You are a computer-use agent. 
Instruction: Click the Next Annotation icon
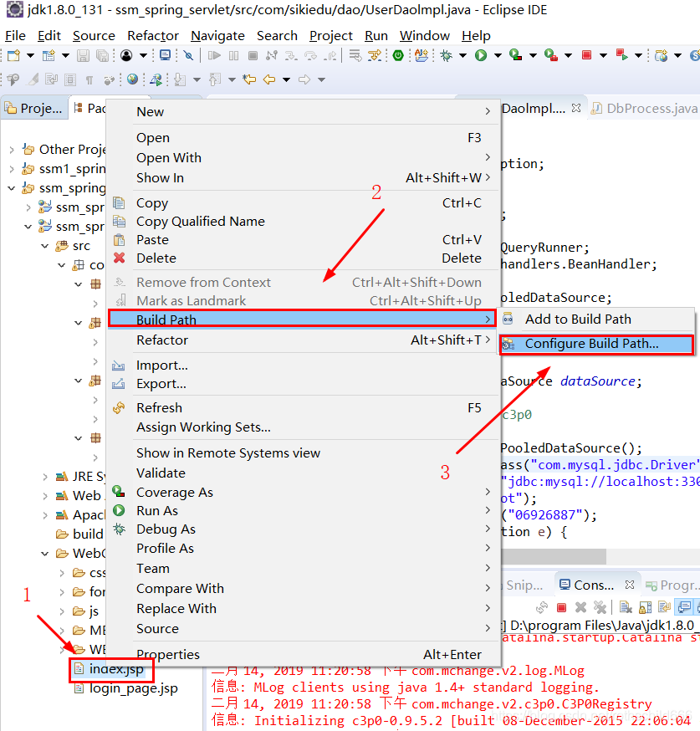(x=180, y=79)
